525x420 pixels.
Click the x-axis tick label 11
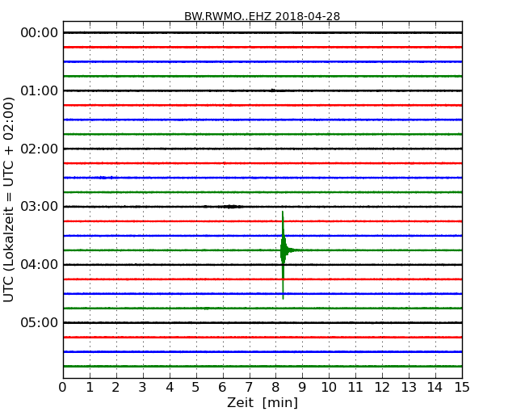355,388
